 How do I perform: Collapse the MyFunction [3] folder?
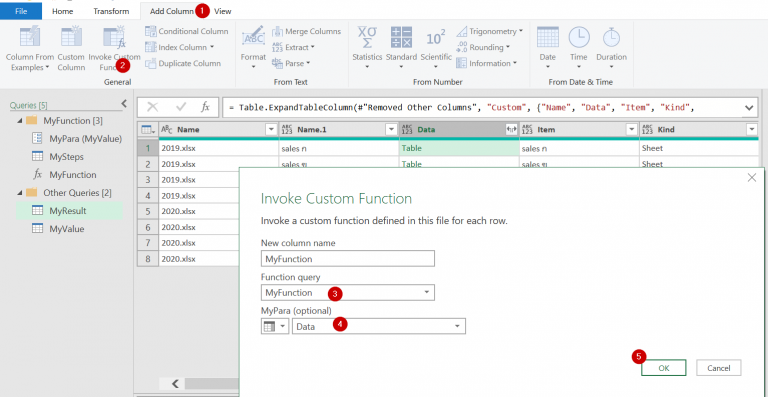(x=19, y=120)
